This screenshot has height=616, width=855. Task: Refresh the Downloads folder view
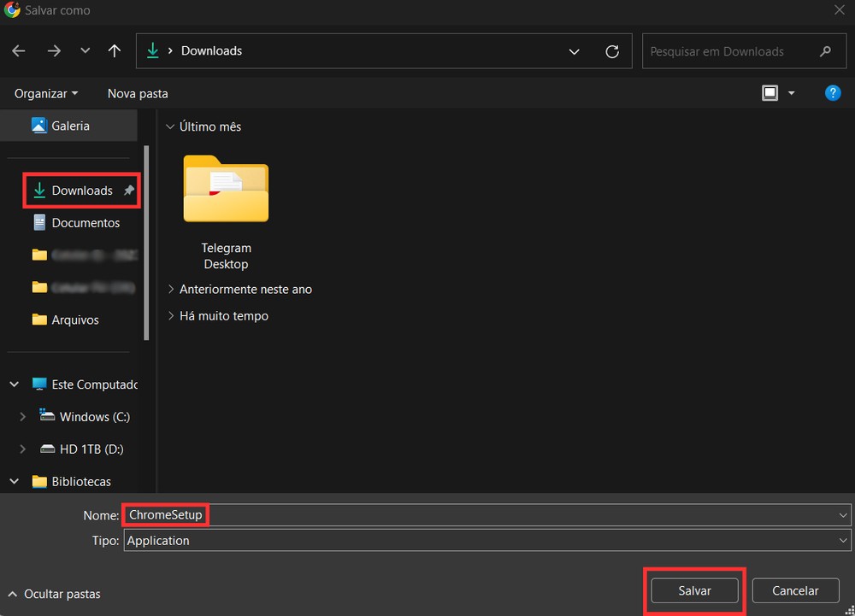(x=612, y=51)
